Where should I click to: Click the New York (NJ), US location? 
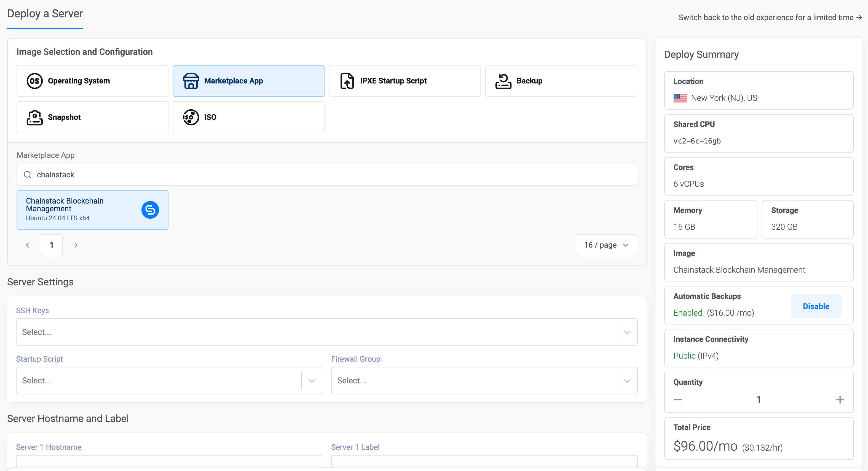[724, 98]
